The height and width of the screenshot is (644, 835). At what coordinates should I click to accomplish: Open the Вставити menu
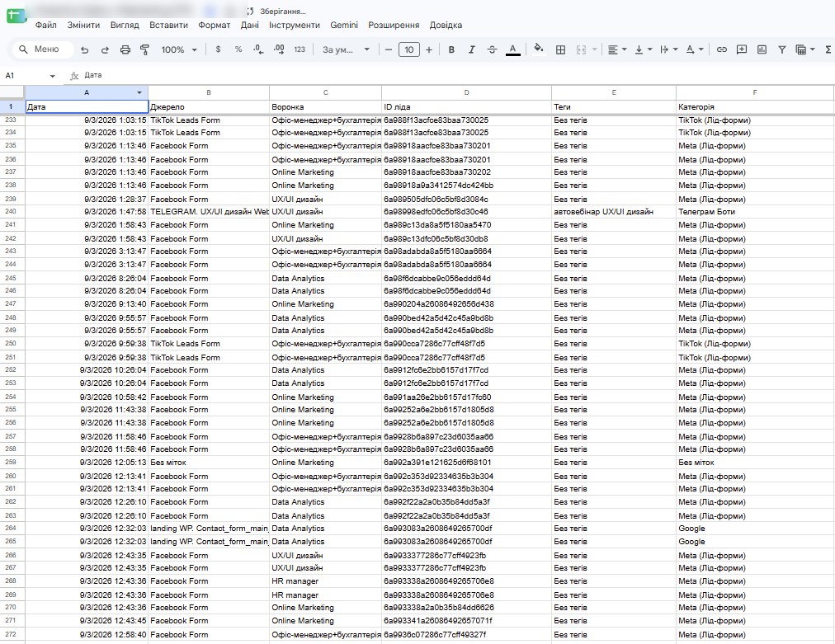click(x=168, y=25)
